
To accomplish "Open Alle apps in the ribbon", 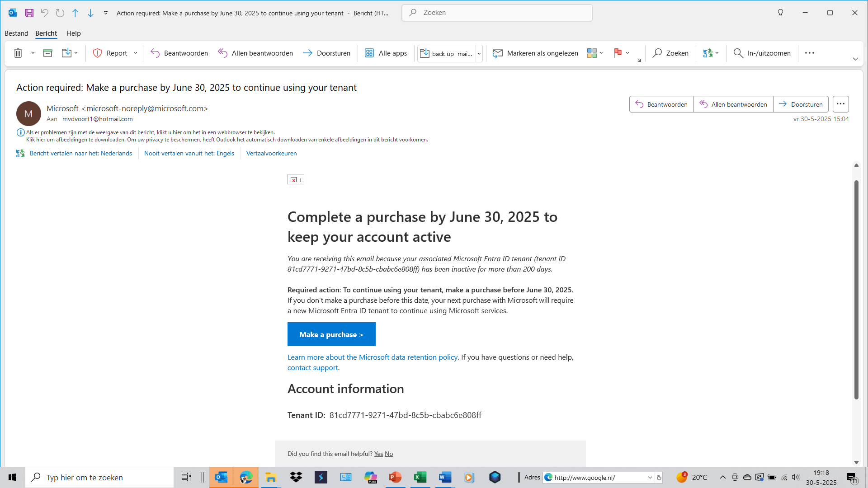I will tap(386, 53).
